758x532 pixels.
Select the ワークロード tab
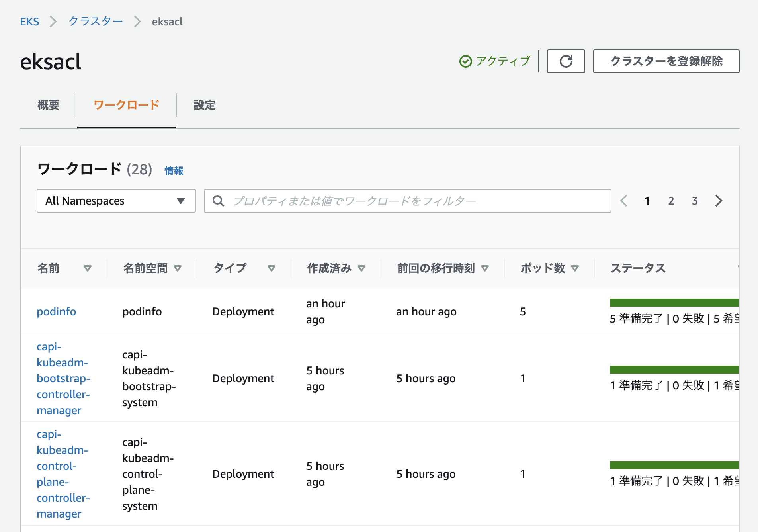pyautogui.click(x=126, y=105)
